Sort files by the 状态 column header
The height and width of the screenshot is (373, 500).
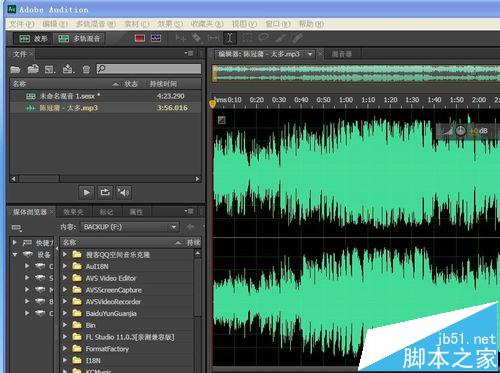click(131, 84)
